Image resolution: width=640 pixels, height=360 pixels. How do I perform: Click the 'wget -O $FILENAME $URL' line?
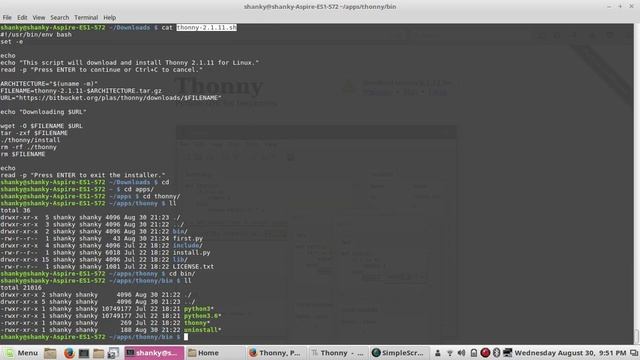coord(41,126)
